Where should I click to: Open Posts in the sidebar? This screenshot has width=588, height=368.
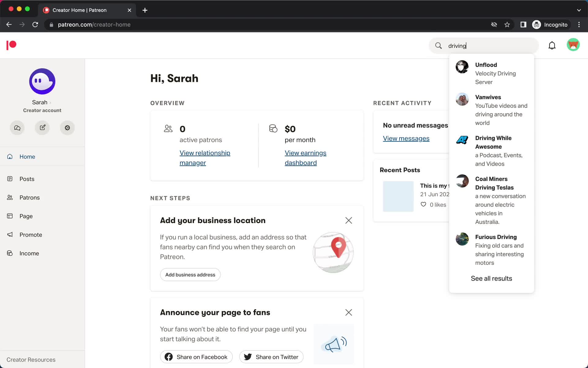click(x=42, y=179)
